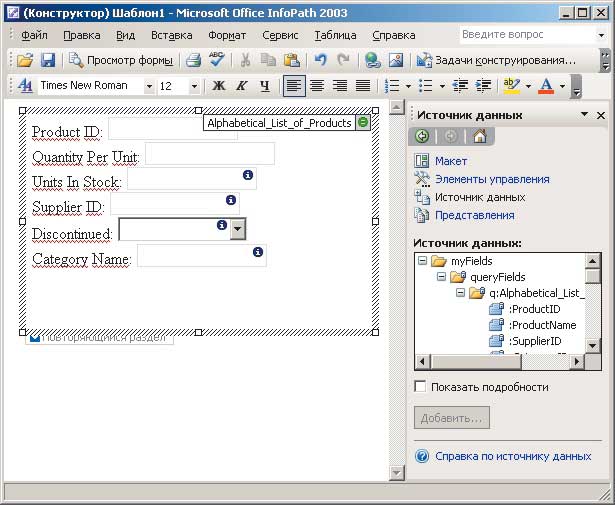The image size is (615, 505).
Task: Open the Сервис menu
Action: click(x=280, y=35)
